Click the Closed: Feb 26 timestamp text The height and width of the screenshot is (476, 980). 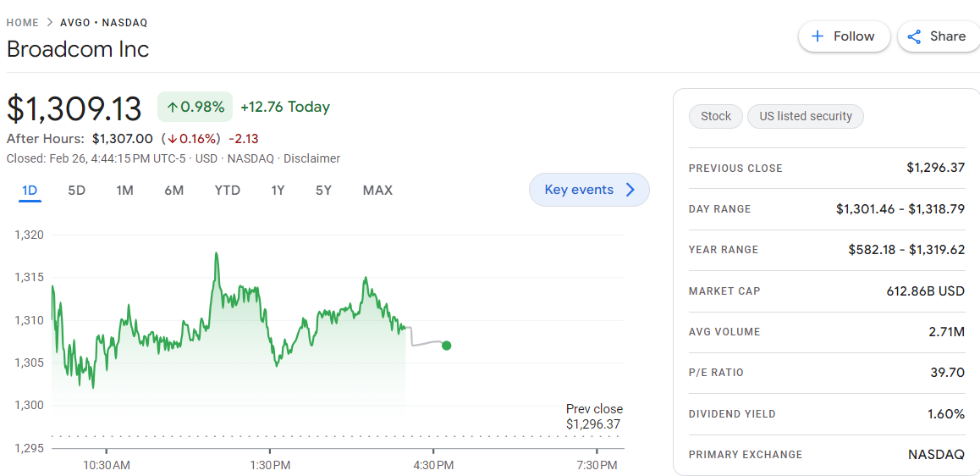(96, 158)
